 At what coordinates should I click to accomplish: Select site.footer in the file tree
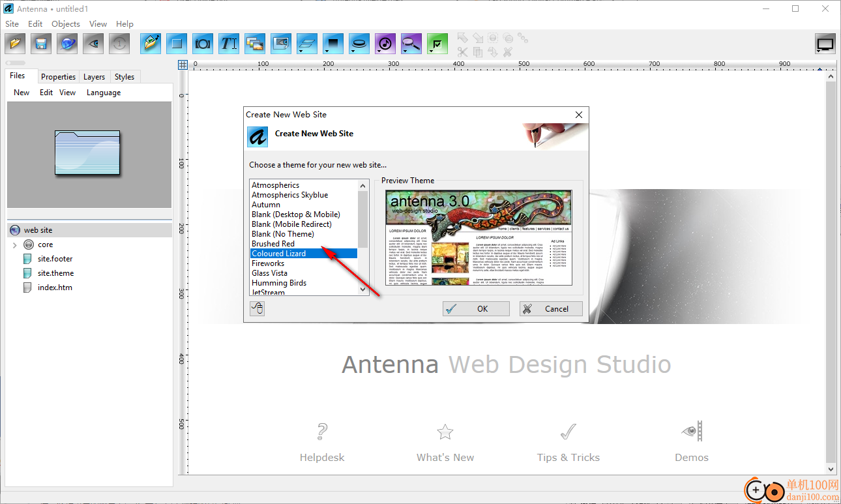tap(55, 259)
